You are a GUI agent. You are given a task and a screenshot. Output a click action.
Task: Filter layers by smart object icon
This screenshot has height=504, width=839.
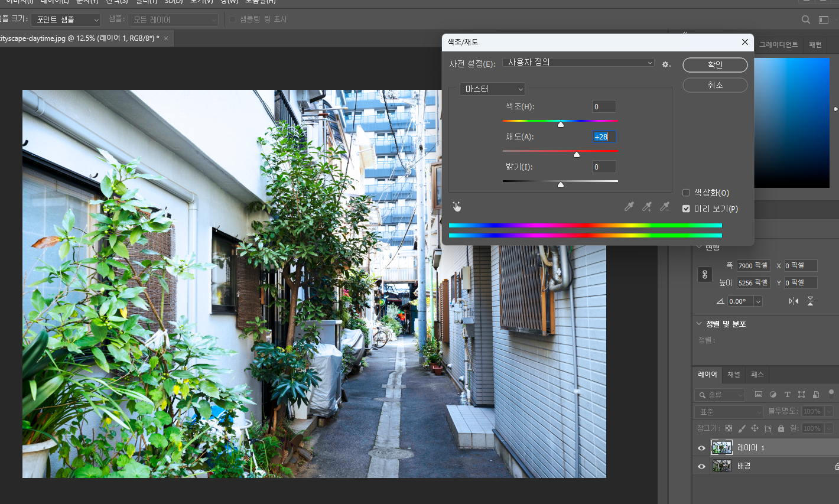click(x=816, y=394)
